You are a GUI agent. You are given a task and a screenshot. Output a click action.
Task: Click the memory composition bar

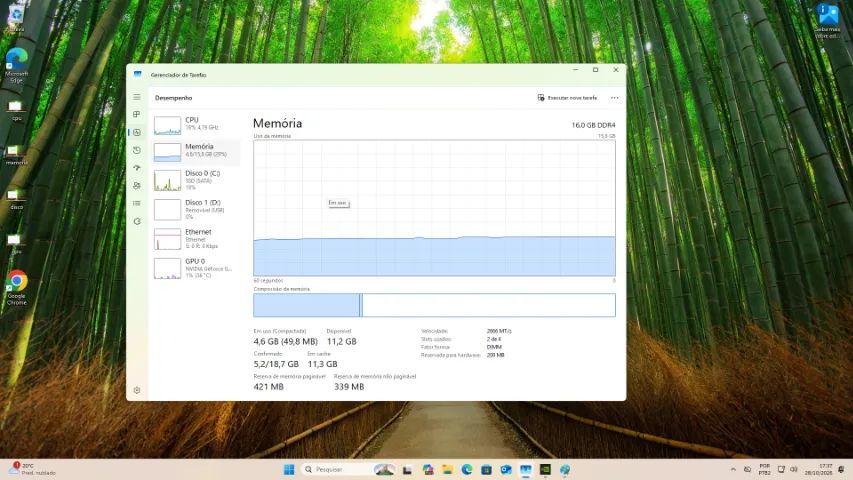coord(434,305)
